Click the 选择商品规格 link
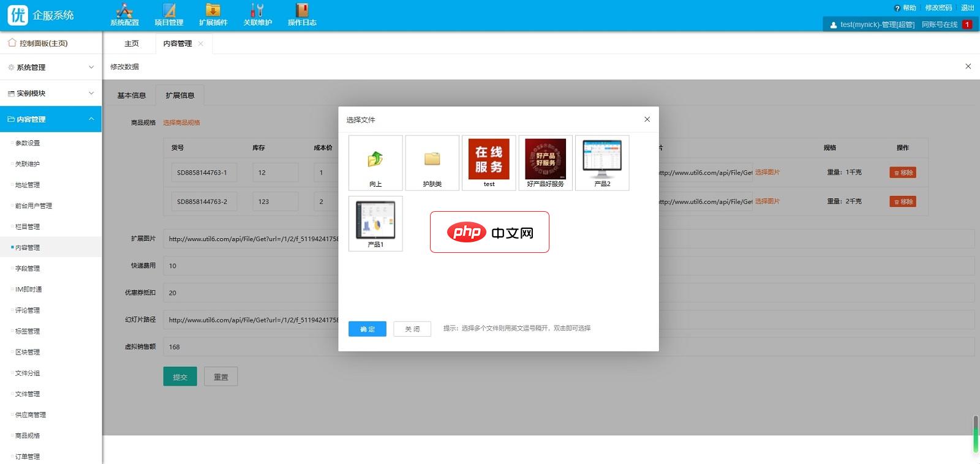This screenshot has height=464, width=980. click(181, 122)
